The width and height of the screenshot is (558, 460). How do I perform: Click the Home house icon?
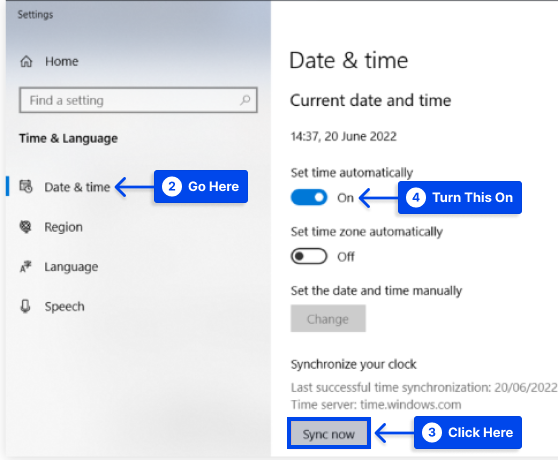pyautogui.click(x=26, y=62)
